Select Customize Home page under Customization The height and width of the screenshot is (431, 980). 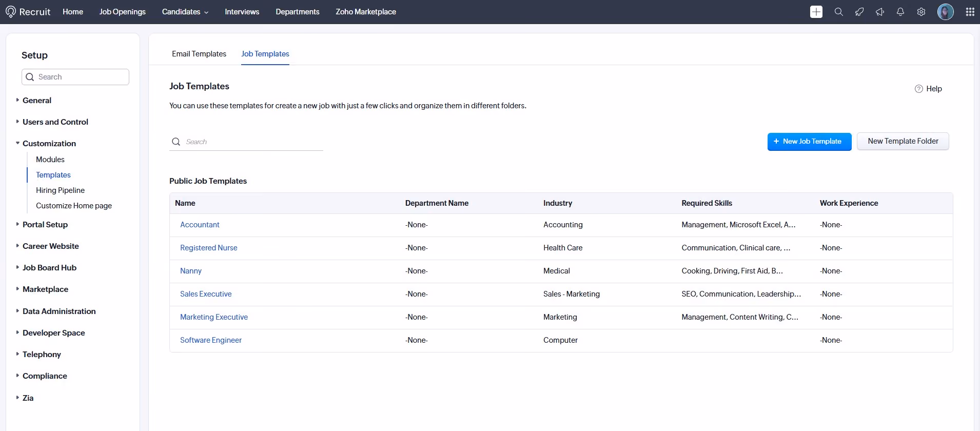pos(74,206)
